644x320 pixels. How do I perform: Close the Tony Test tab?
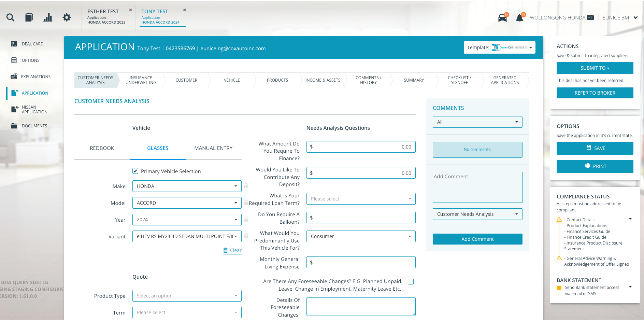[x=185, y=10]
